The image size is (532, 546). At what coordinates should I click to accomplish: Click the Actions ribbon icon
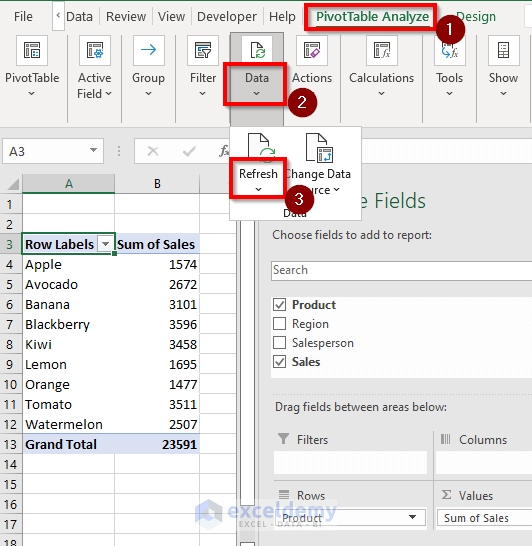pyautogui.click(x=312, y=50)
